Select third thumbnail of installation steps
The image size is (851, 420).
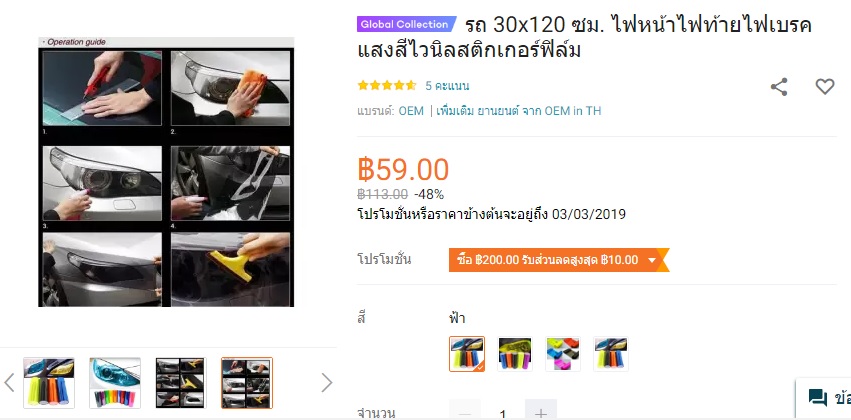tap(181, 383)
